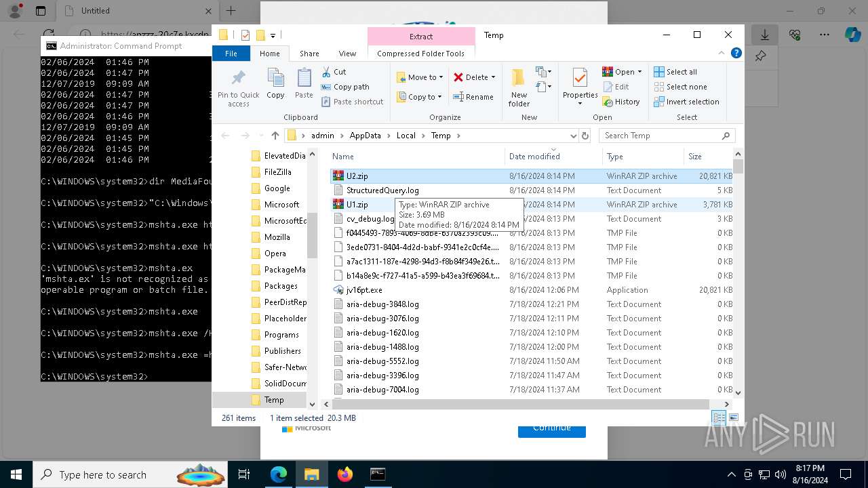Click the Edit ribbon command
The width and height of the screenshot is (868, 488).
tap(615, 87)
